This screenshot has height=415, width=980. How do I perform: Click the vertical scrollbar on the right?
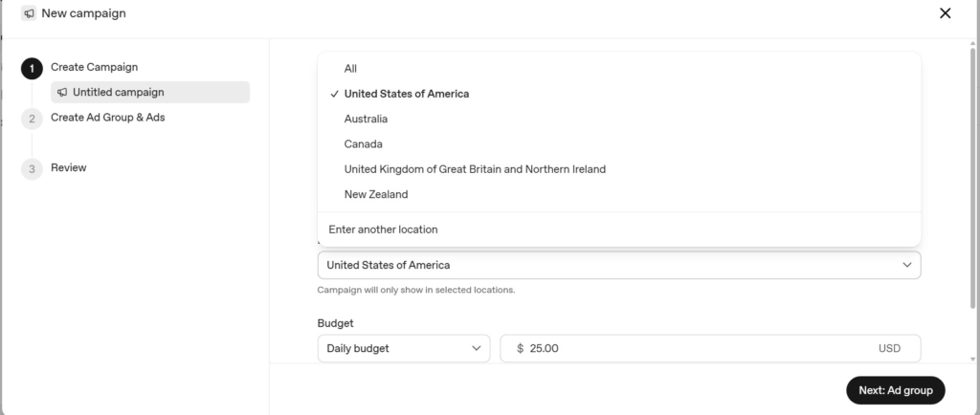pos(972,178)
